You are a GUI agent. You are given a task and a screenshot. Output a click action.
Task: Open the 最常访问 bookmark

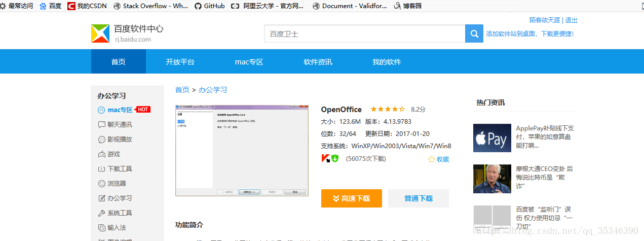pos(17,6)
